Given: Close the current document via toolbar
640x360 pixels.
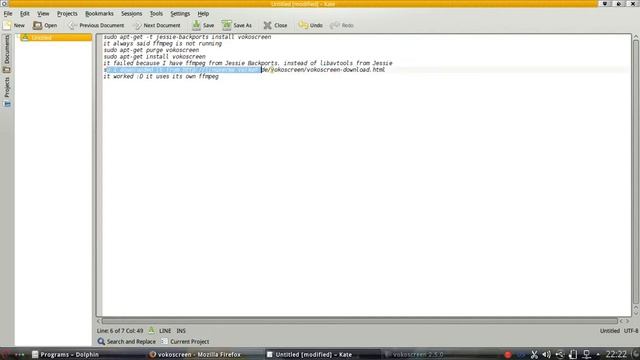Looking at the screenshot, I should [x=275, y=25].
